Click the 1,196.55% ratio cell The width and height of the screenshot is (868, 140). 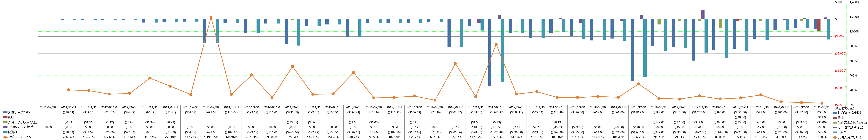[211, 137]
